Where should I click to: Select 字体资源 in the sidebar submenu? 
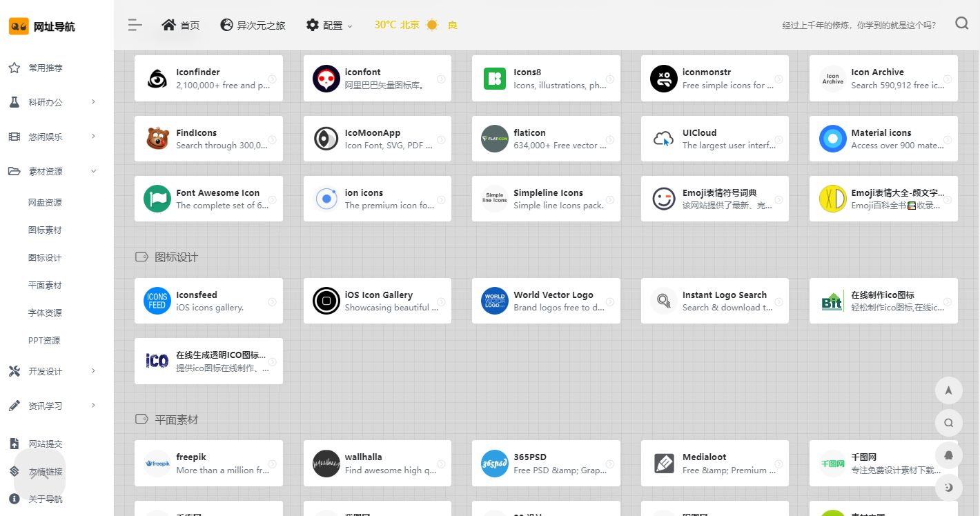pos(45,312)
